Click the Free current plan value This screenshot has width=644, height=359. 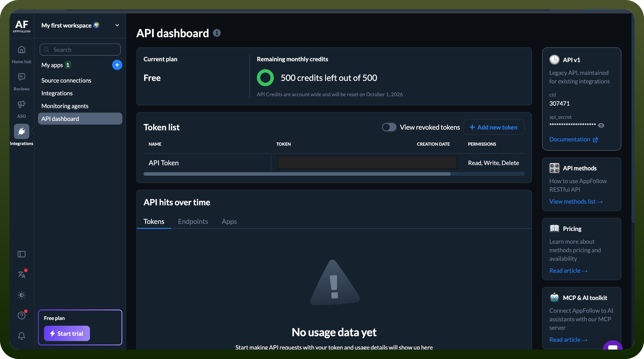point(152,78)
